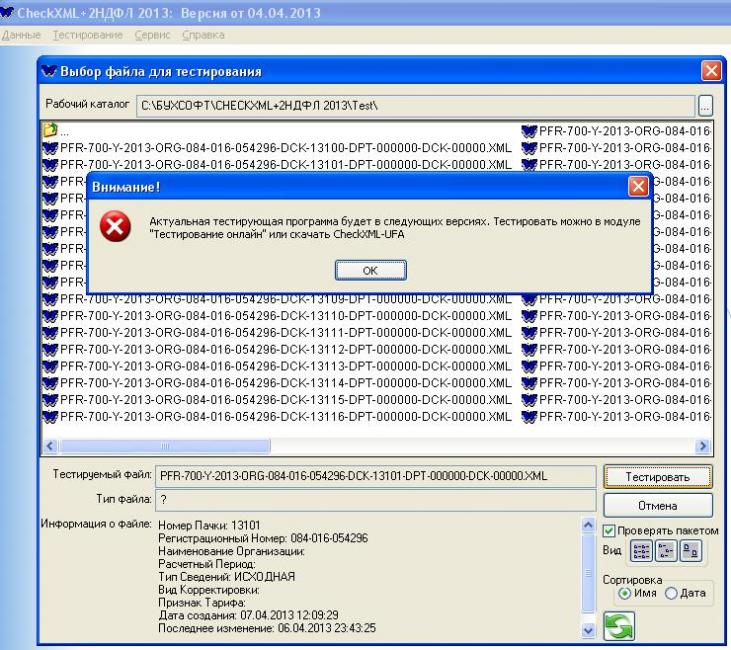Click the green refresh arrows button
This screenshot has height=650, width=731.
[618, 628]
